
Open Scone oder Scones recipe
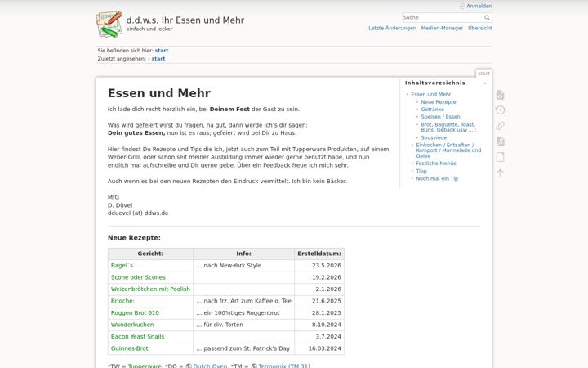138,277
